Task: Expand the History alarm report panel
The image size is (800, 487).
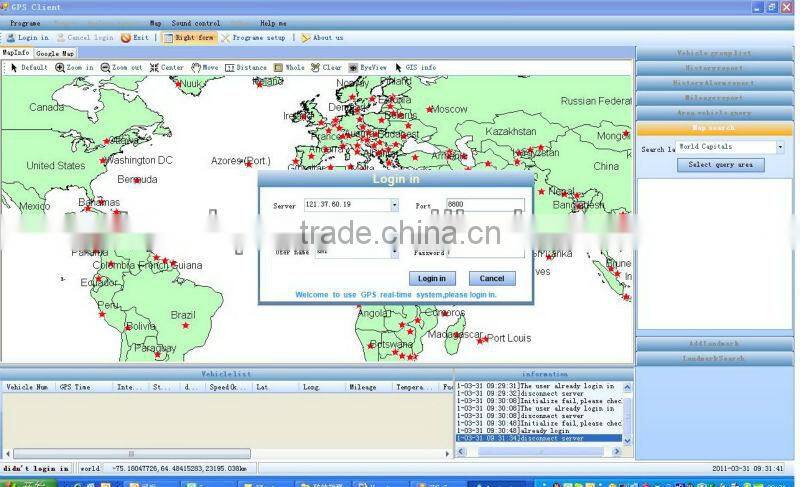Action: click(x=714, y=83)
